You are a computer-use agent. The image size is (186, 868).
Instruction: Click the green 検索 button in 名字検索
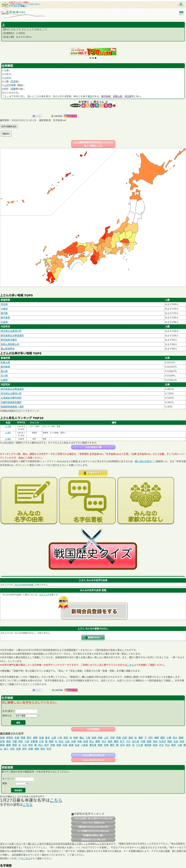pyautogui.click(x=18, y=723)
